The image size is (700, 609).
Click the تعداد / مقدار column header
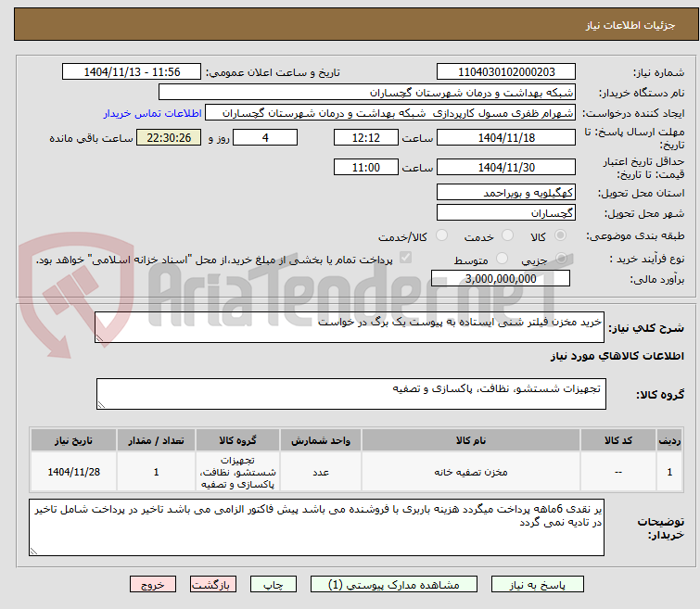point(157,440)
